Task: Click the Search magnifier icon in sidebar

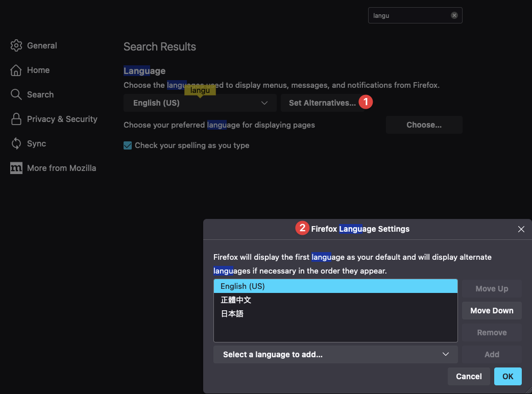Action: pyautogui.click(x=16, y=94)
